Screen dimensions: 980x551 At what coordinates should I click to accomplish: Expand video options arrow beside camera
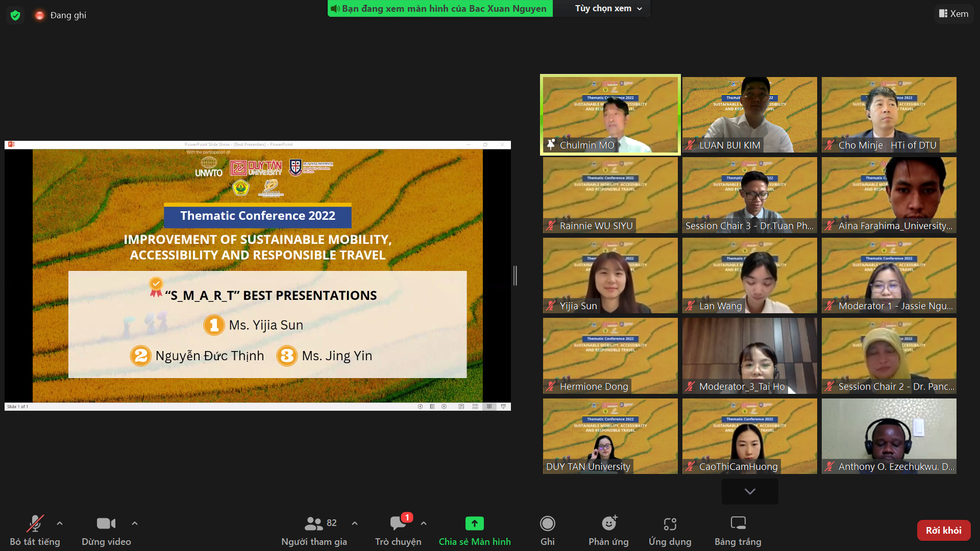pyautogui.click(x=135, y=523)
